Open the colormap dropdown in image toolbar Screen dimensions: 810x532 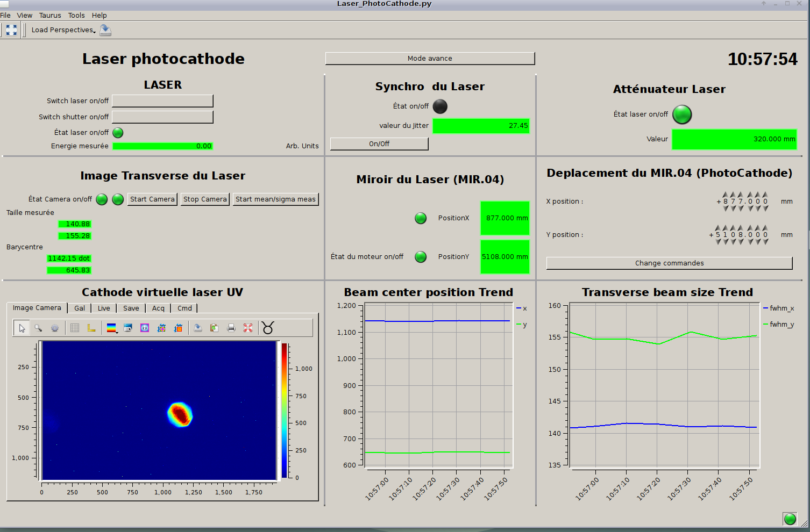[112, 328]
